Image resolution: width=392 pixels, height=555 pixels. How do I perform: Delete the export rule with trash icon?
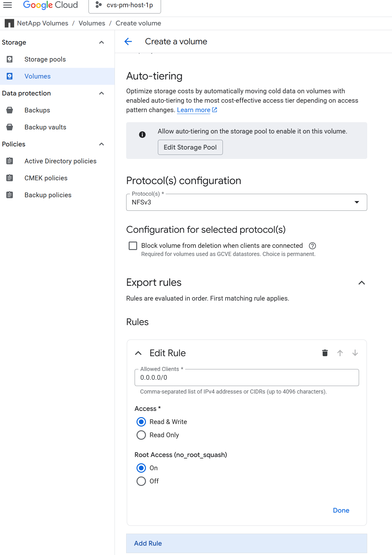pyautogui.click(x=325, y=353)
